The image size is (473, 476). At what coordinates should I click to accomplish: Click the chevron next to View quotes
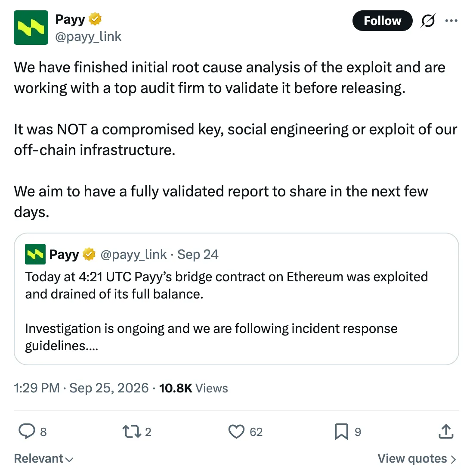point(453,459)
